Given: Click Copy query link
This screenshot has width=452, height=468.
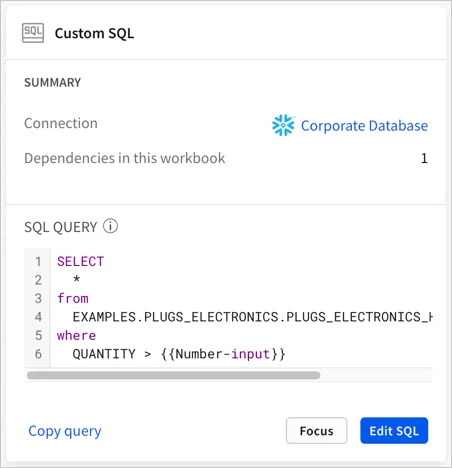Looking at the screenshot, I should point(65,431).
